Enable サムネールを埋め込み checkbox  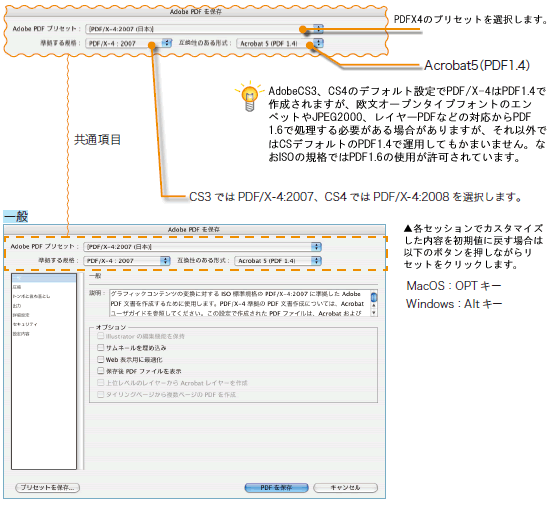click(x=101, y=347)
